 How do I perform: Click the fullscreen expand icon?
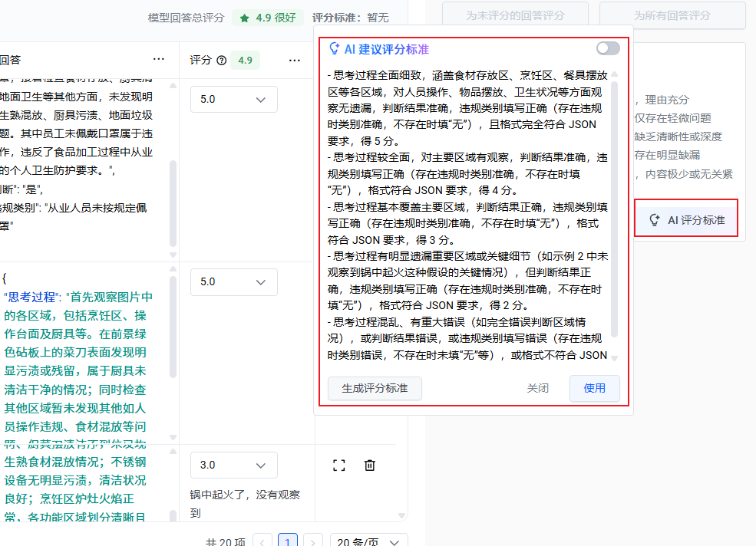coord(339,465)
